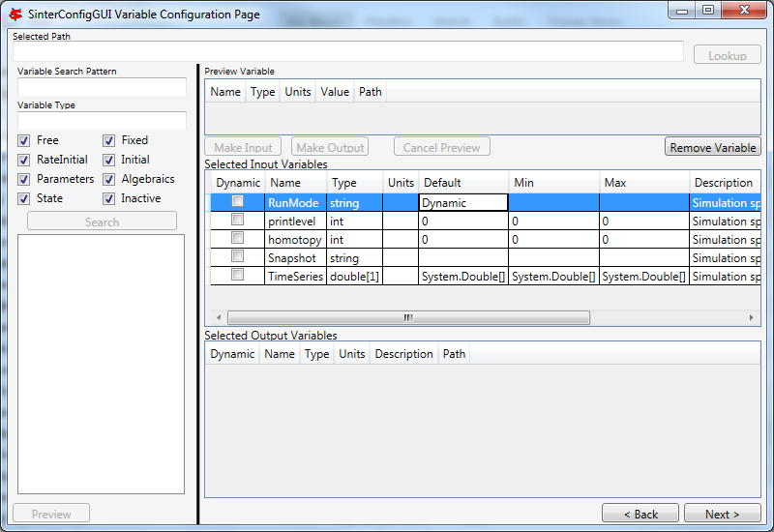Click the SinterConfigGUI app icon in title bar

coord(15,15)
